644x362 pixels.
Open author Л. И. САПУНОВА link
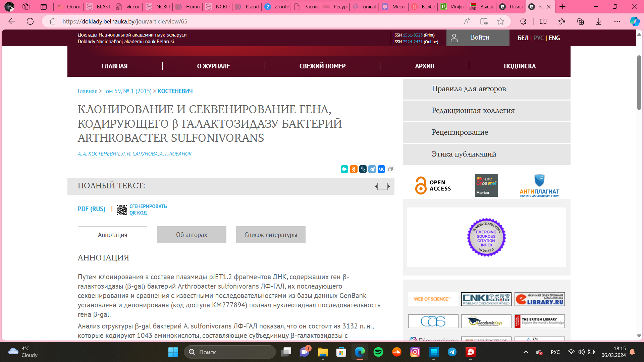click(139, 154)
